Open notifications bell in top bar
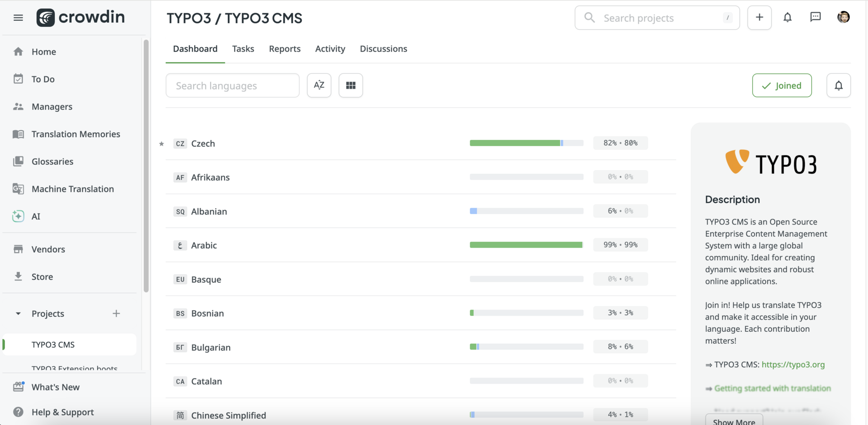This screenshot has width=868, height=425. click(x=788, y=18)
